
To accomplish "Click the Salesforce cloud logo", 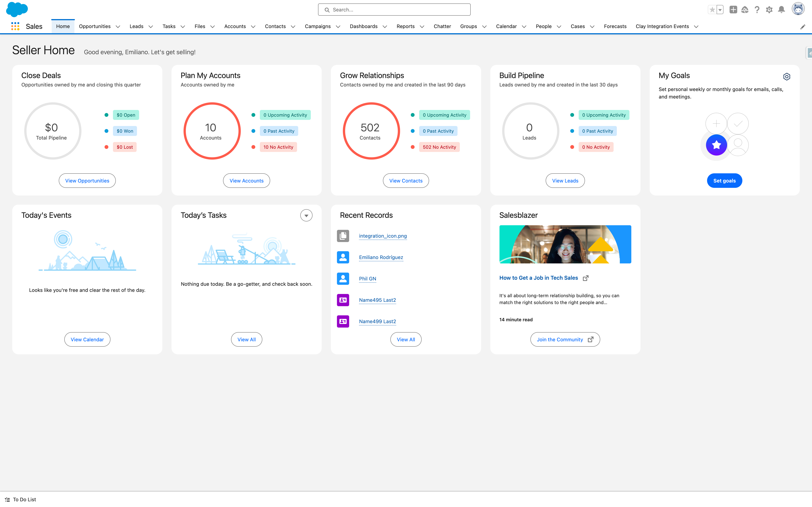I will pyautogui.click(x=17, y=9).
